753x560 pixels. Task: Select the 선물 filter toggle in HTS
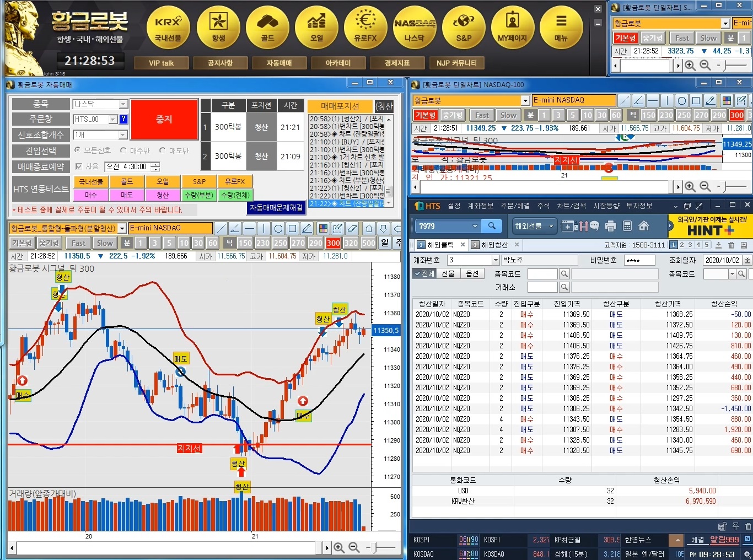[x=448, y=273]
